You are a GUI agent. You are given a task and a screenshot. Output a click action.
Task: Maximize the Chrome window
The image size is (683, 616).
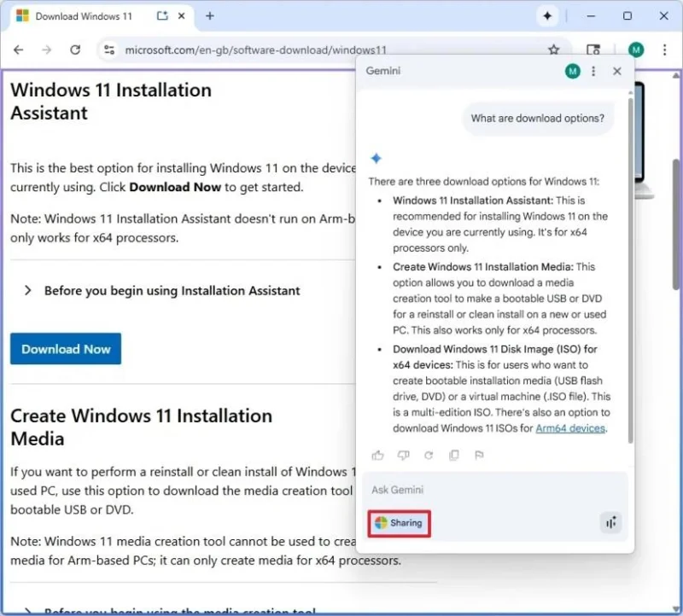point(628,16)
